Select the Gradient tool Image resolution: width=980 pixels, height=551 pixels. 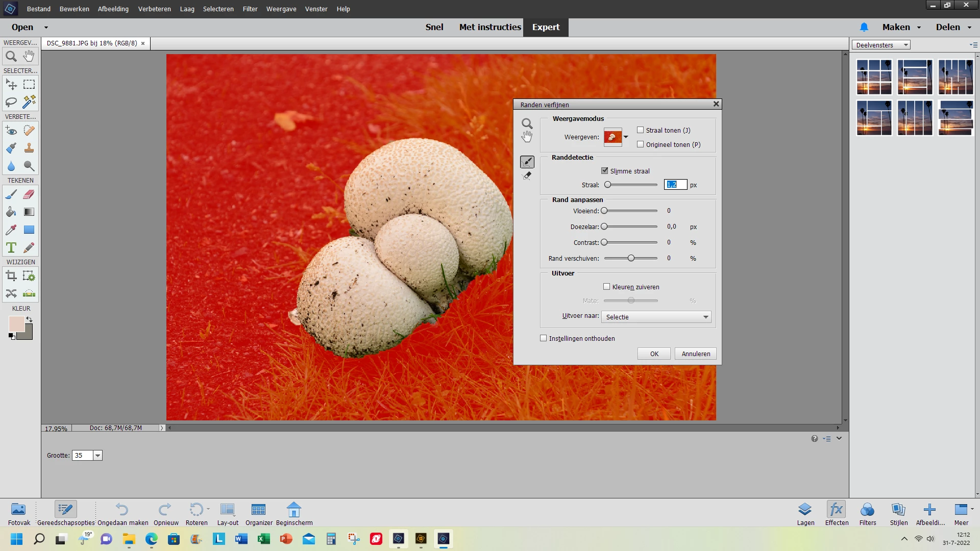coord(29,212)
